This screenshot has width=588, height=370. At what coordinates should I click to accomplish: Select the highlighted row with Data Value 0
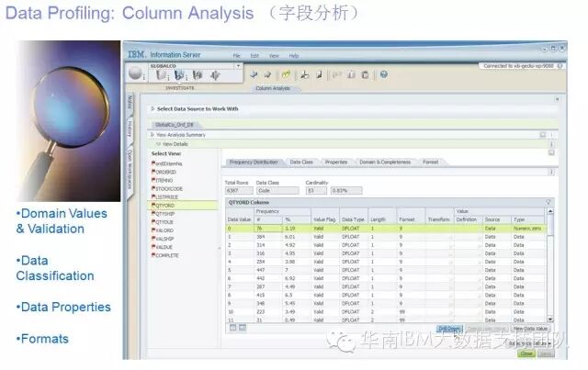pyautogui.click(x=386, y=229)
